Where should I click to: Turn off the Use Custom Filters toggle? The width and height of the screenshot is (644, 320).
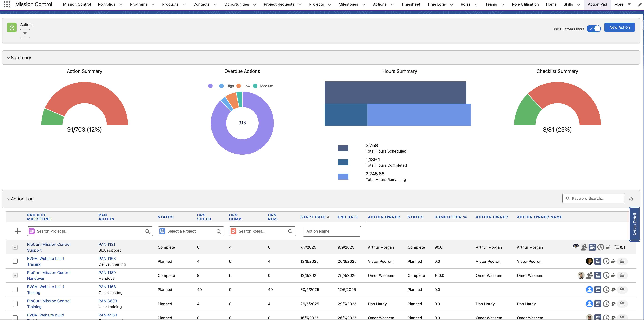pyautogui.click(x=593, y=29)
